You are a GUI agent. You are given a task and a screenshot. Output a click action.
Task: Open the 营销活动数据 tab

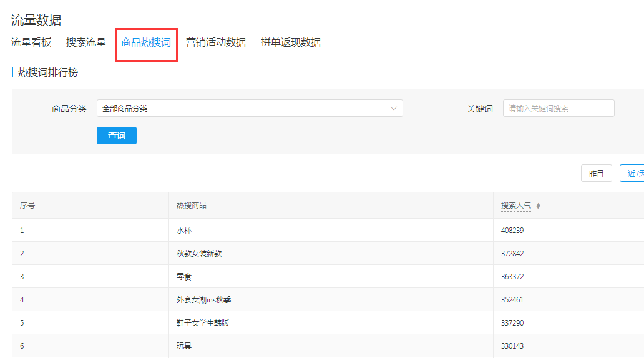point(216,42)
